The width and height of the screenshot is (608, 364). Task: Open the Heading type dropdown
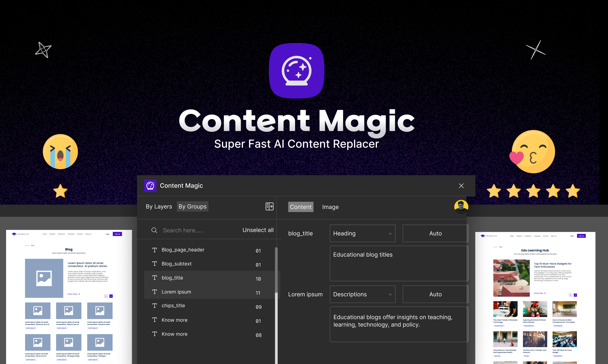(x=362, y=233)
